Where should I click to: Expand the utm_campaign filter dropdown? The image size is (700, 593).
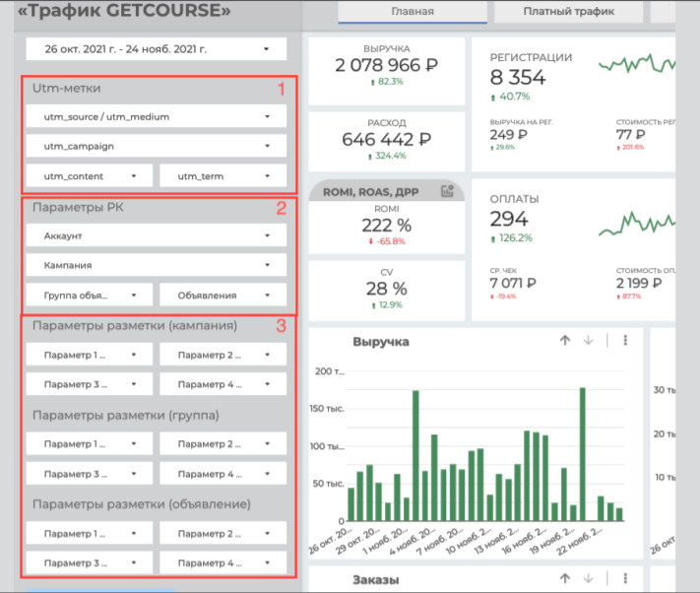tap(157, 146)
